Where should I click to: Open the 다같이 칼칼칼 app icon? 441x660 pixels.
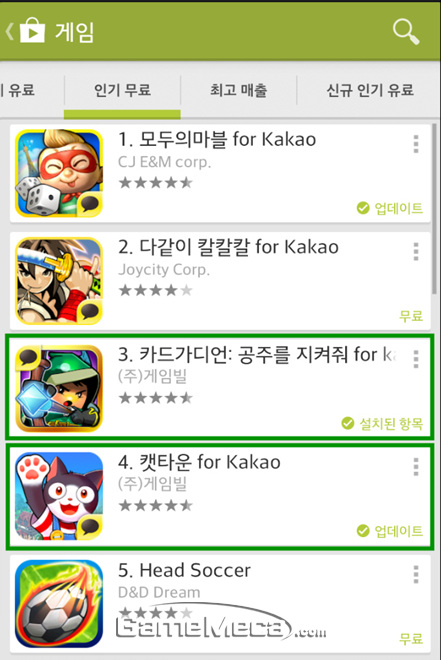tap(58, 281)
